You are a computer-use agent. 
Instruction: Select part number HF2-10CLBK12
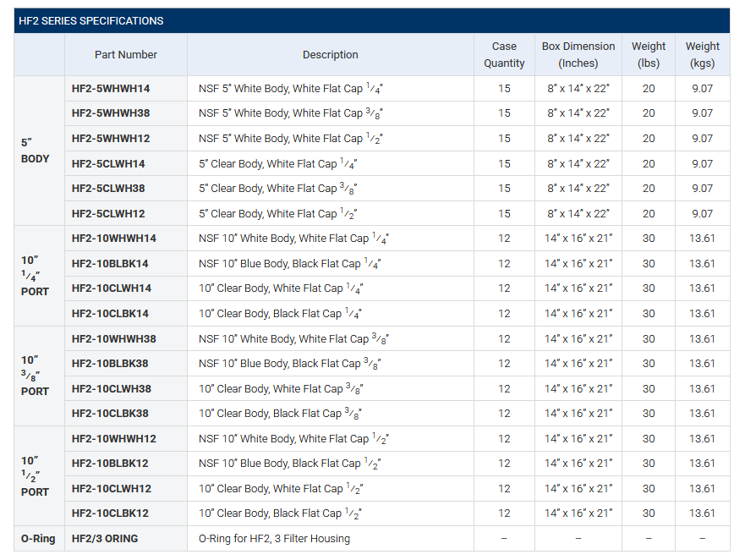(x=110, y=513)
